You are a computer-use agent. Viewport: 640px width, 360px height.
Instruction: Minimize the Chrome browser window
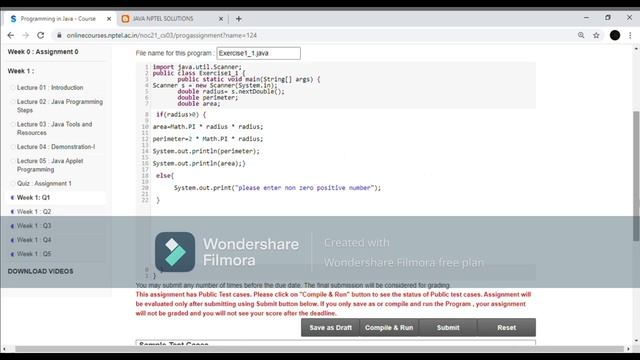pyautogui.click(x=587, y=18)
